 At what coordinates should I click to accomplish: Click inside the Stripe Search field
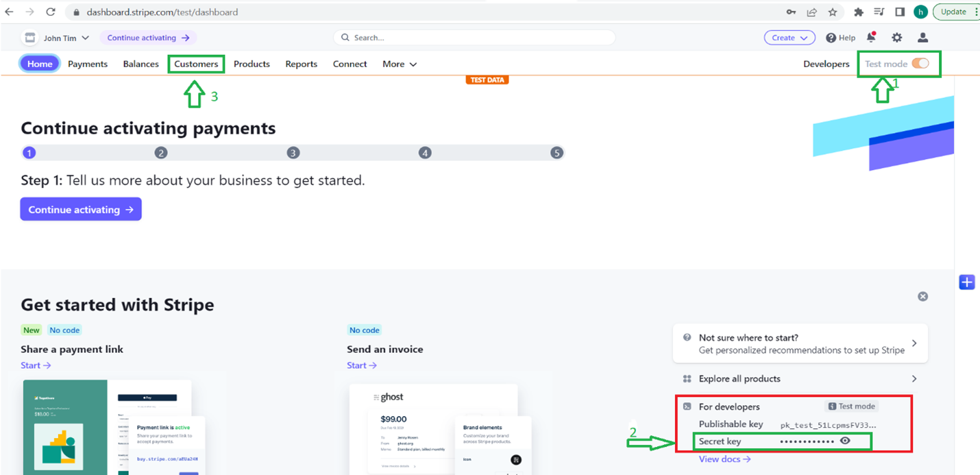[x=474, y=38]
